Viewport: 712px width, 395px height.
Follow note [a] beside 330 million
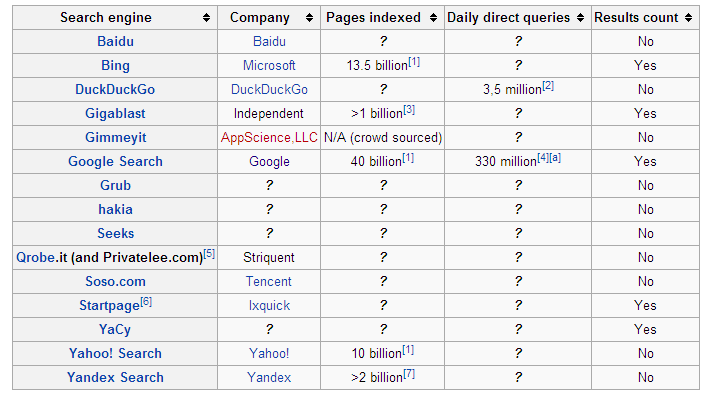[555, 158]
